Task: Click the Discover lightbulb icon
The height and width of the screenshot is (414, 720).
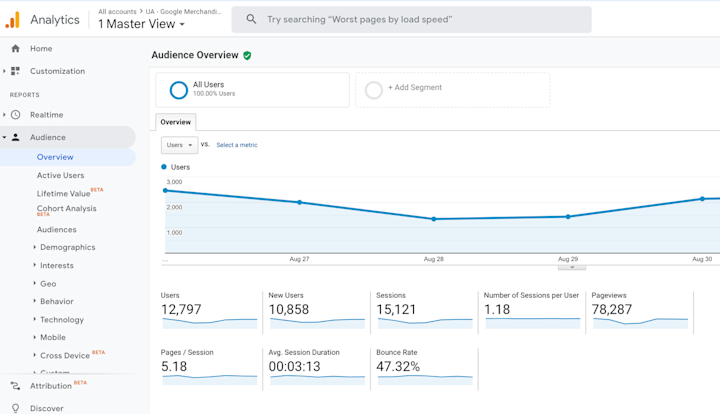Action: pyautogui.click(x=15, y=408)
